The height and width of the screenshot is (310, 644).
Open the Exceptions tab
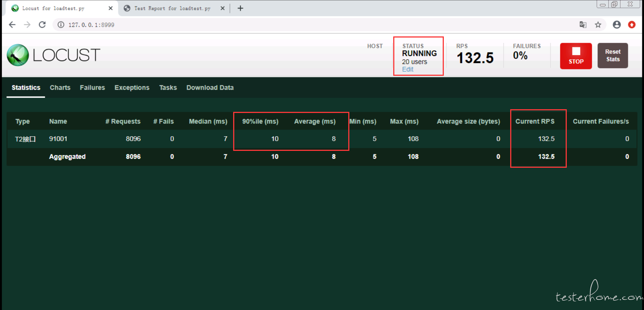point(132,87)
